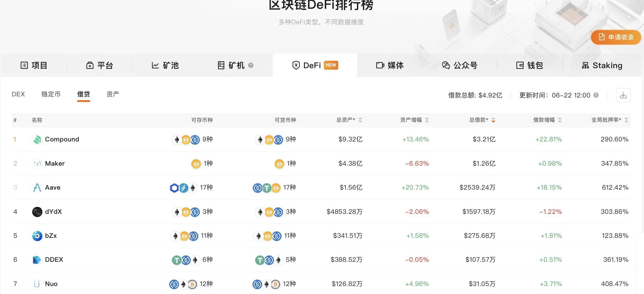Image resolution: width=644 pixels, height=294 pixels.
Task: Click help icon next to 矿机
Action: [251, 65]
